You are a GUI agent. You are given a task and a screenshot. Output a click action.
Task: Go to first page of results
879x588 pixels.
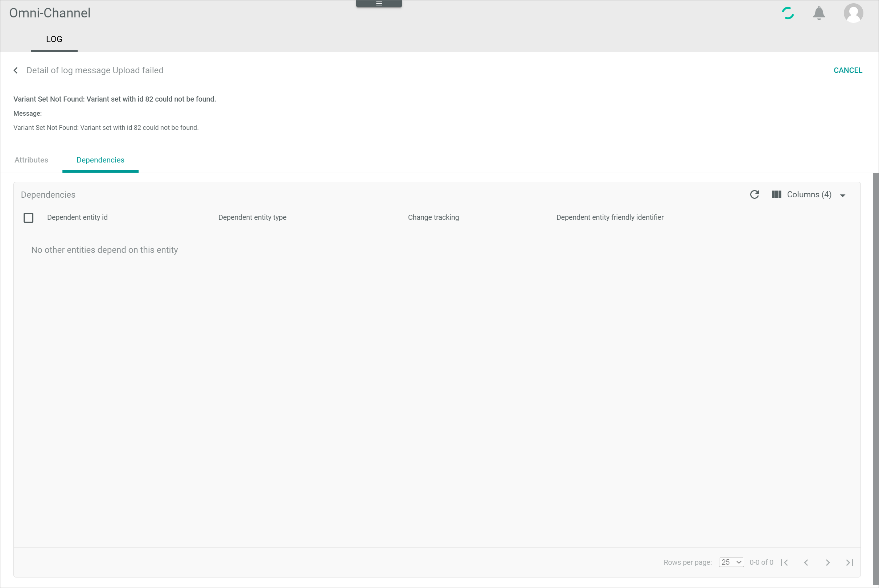click(x=785, y=563)
